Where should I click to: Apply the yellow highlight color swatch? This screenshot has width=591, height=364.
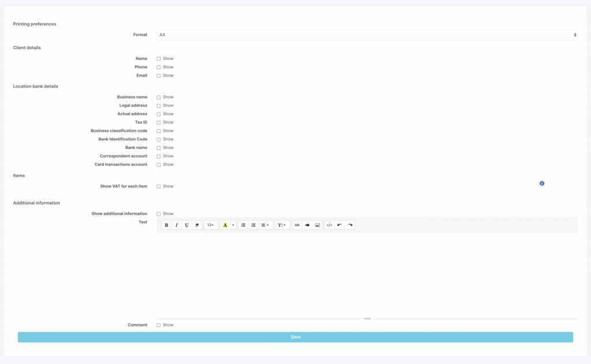point(225,225)
